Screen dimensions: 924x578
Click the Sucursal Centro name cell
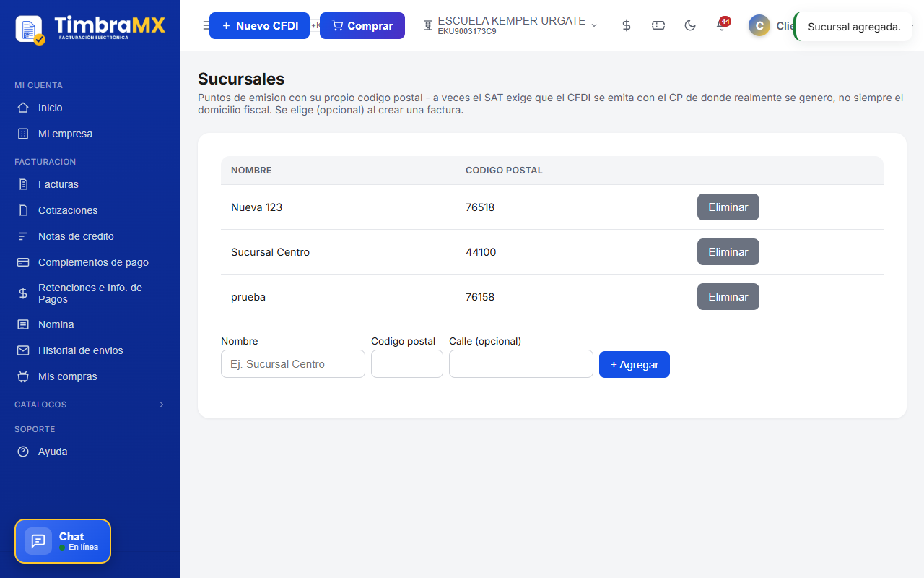tap(270, 252)
